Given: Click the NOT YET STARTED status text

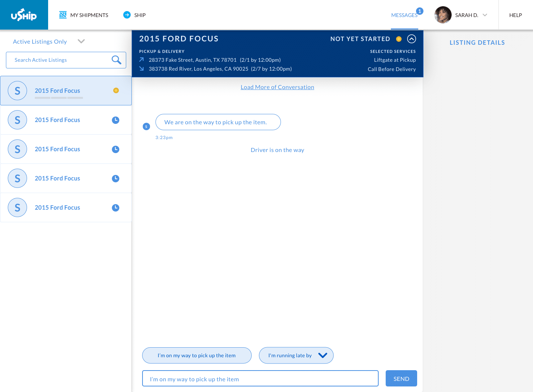Looking at the screenshot, I should coord(360,39).
